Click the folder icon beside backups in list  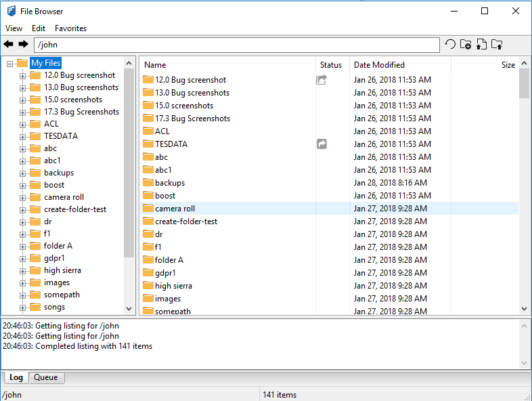(148, 182)
